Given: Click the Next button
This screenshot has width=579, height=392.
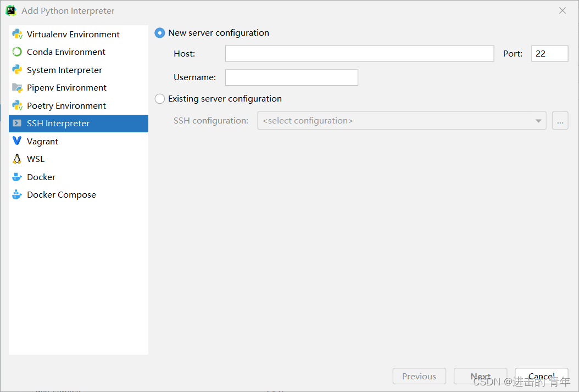Looking at the screenshot, I should tap(480, 376).
